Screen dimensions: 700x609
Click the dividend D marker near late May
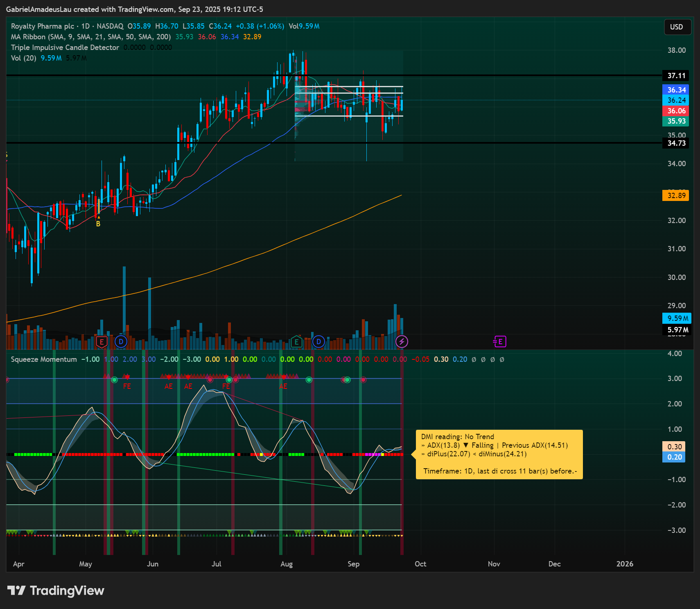[121, 342]
